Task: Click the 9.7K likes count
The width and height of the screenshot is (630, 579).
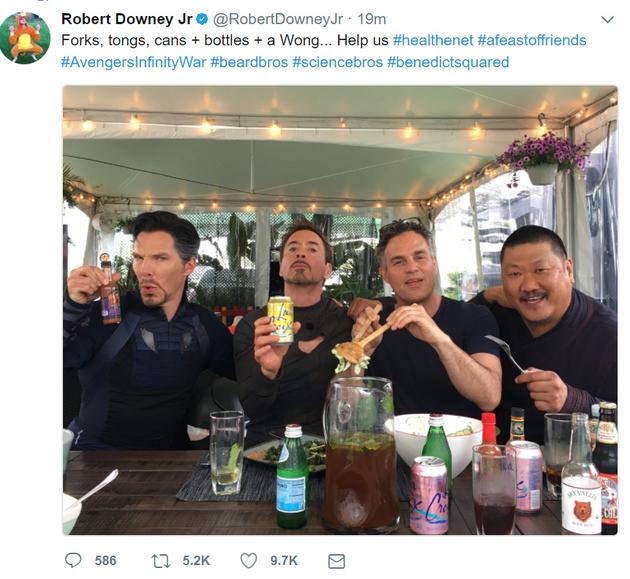Action: pyautogui.click(x=284, y=561)
